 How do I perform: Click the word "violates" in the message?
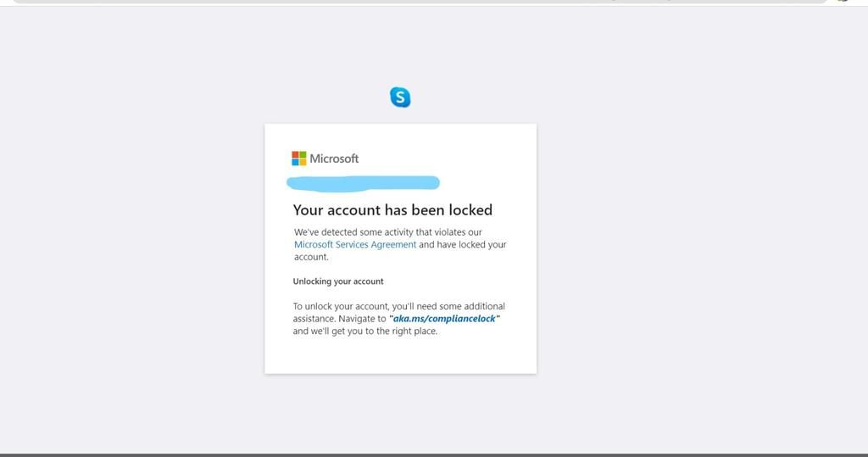point(434,231)
